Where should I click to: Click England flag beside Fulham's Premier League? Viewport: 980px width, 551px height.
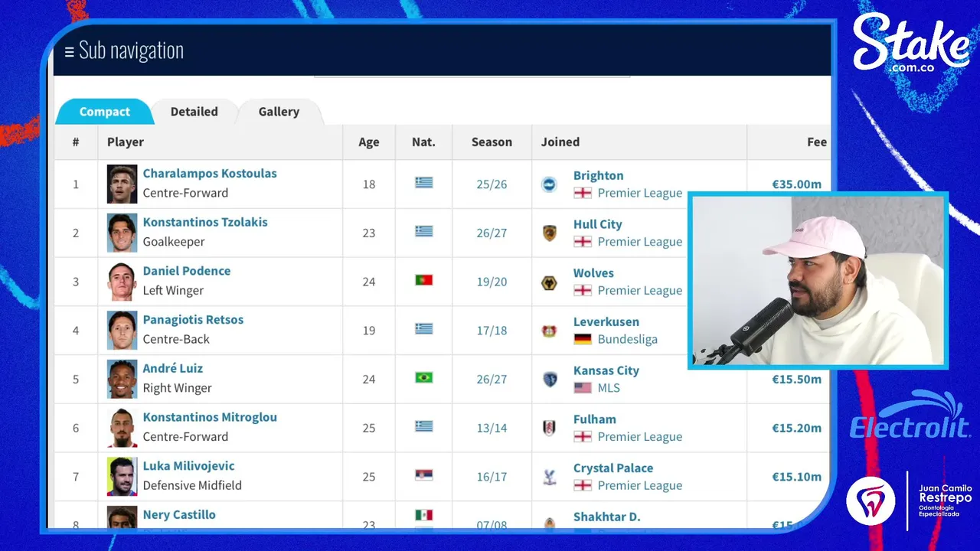(x=583, y=436)
